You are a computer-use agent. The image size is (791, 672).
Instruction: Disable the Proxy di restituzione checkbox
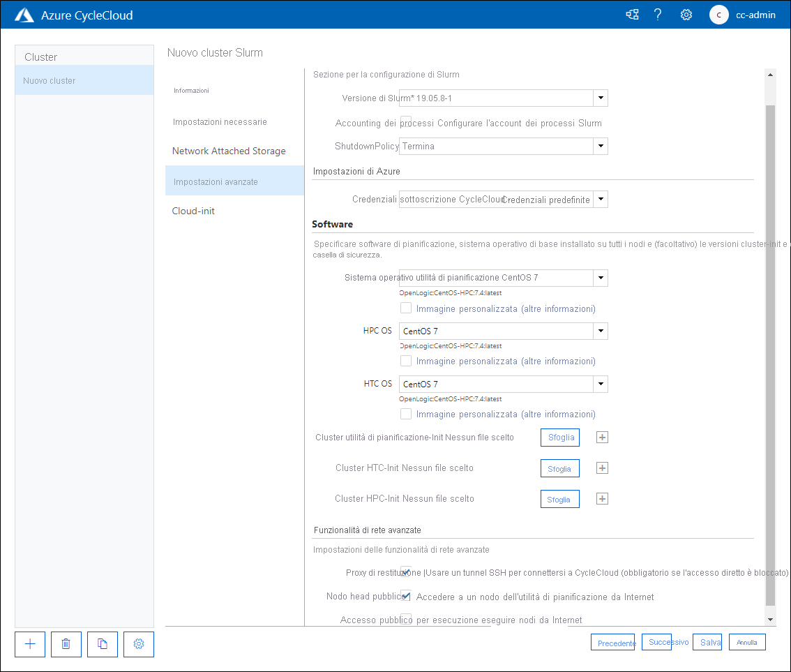tap(406, 572)
